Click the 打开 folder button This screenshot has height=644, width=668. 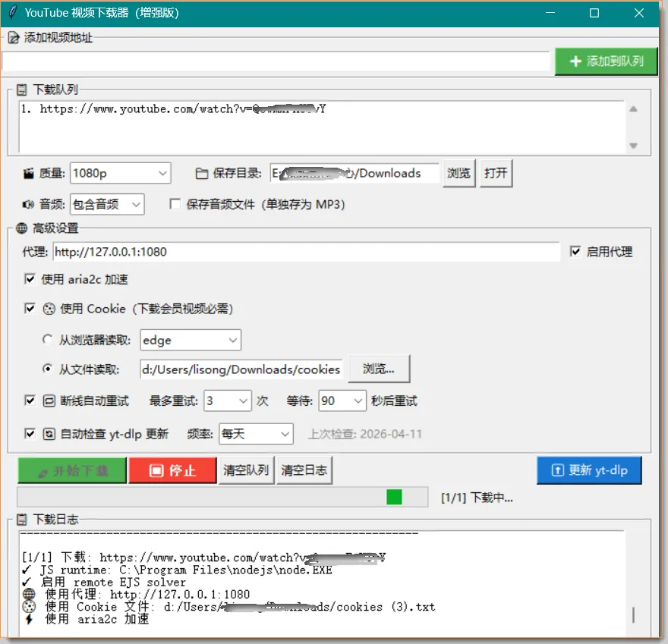click(496, 173)
